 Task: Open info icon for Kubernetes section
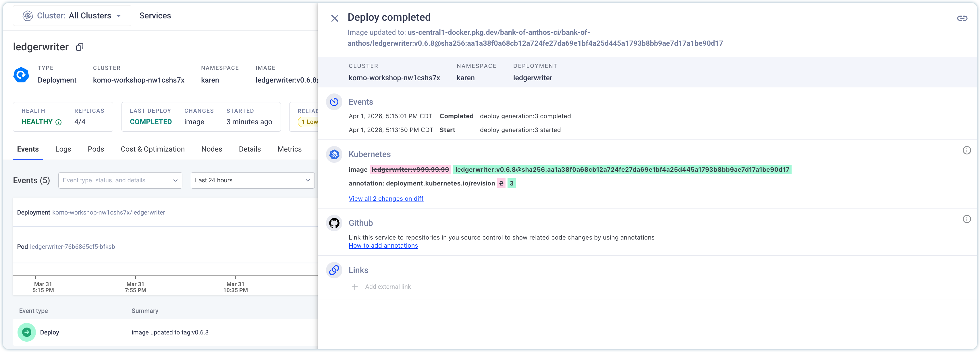coord(967,150)
